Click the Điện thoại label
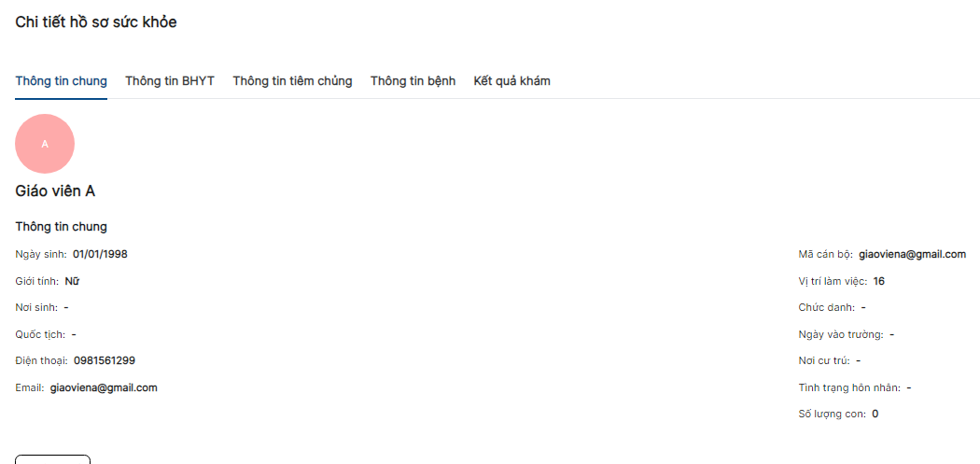Viewport: 980px width, 464px height. tap(42, 360)
